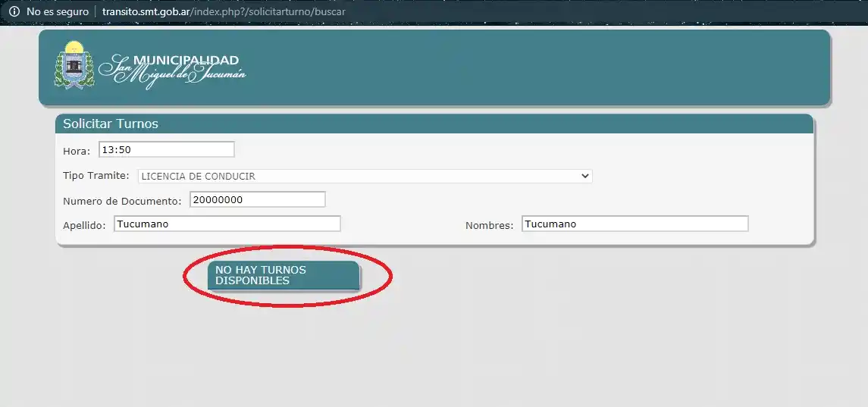Click the MUNICIPALIDAD logo heading

pos(186,60)
